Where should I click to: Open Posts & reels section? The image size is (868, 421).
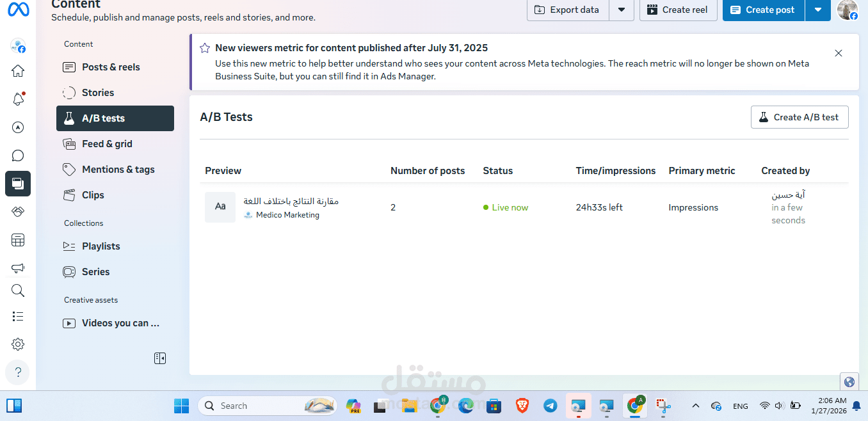[x=115, y=67]
